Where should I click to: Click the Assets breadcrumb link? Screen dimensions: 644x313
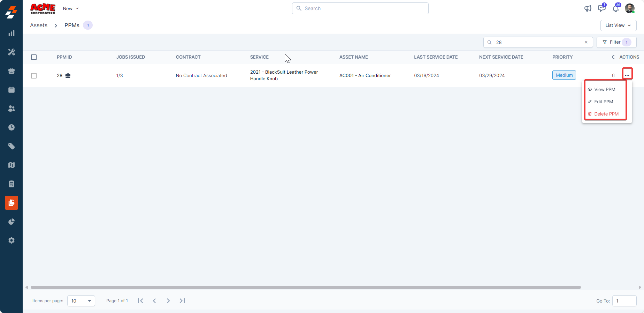[39, 25]
